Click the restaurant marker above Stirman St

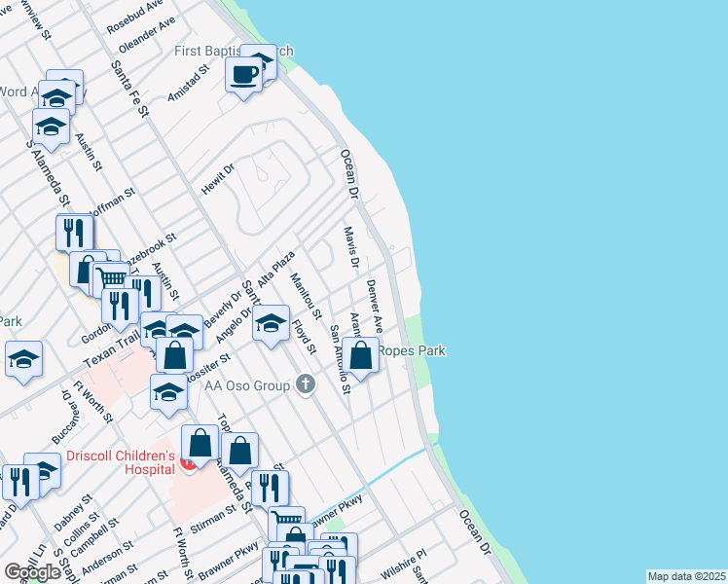click(270, 489)
